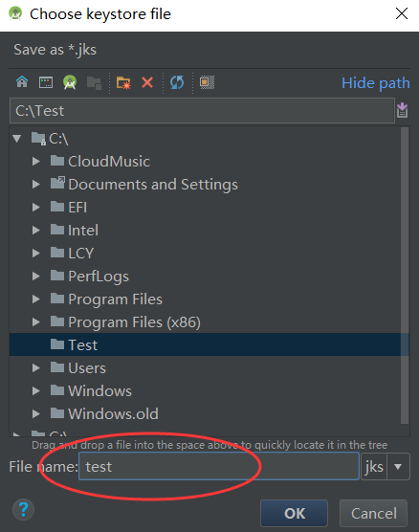Click the File name input field
The image size is (419, 532).
point(219,466)
